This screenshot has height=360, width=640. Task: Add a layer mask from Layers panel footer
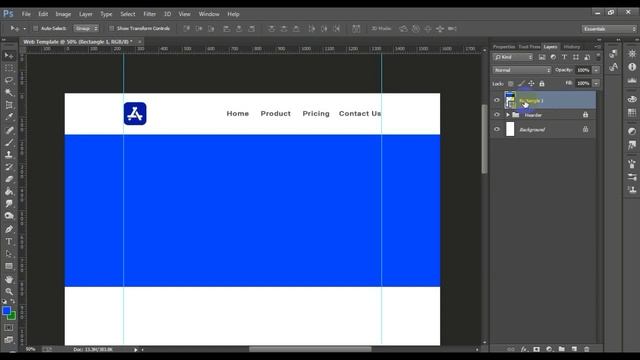tap(537, 349)
